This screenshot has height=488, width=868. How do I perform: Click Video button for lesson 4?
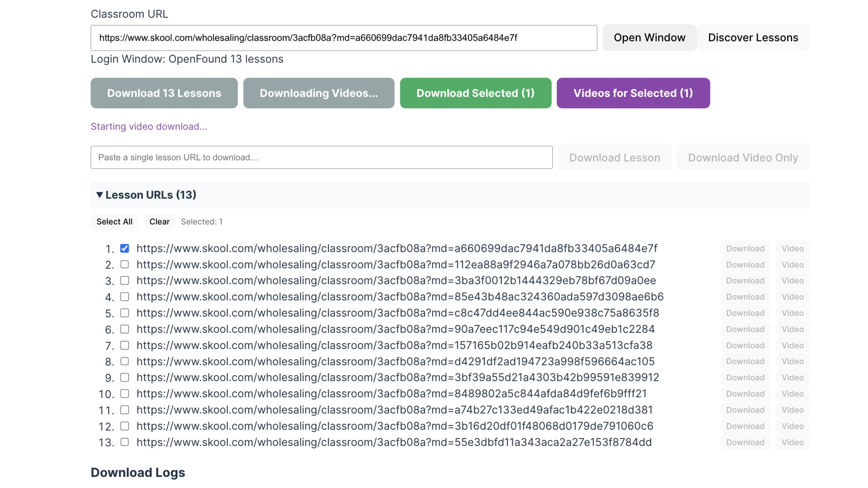(x=792, y=297)
